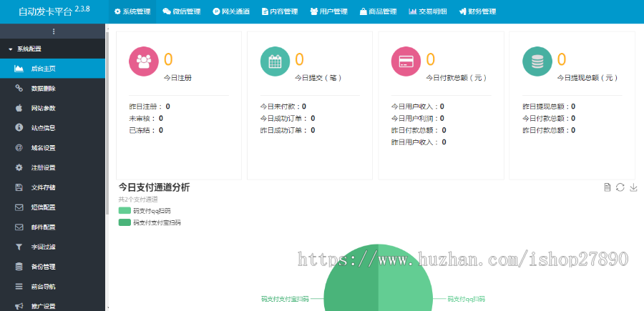Click the 已冻结 count row
Image resolution: width=644 pixels, height=311 pixels.
pos(146,130)
